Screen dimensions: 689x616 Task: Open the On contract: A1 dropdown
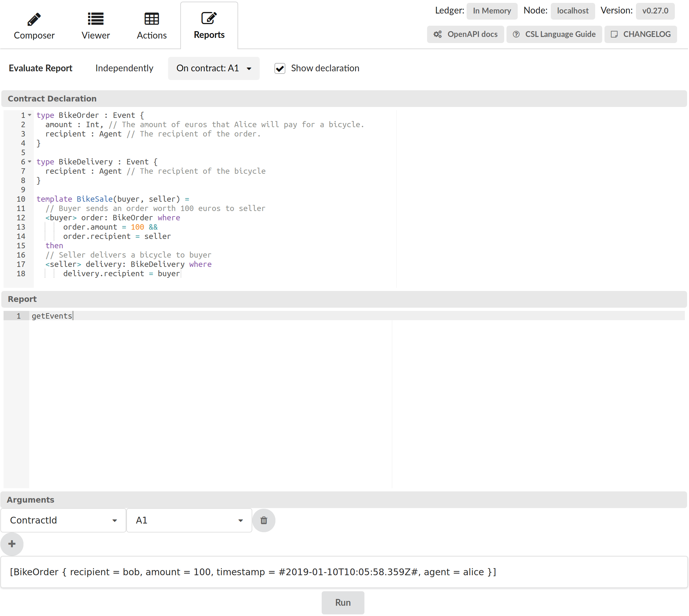pos(214,68)
